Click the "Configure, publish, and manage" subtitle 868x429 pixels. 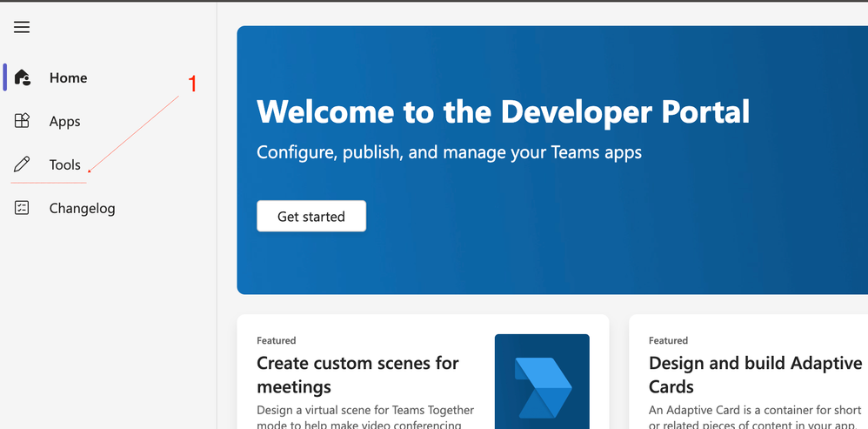tap(449, 152)
